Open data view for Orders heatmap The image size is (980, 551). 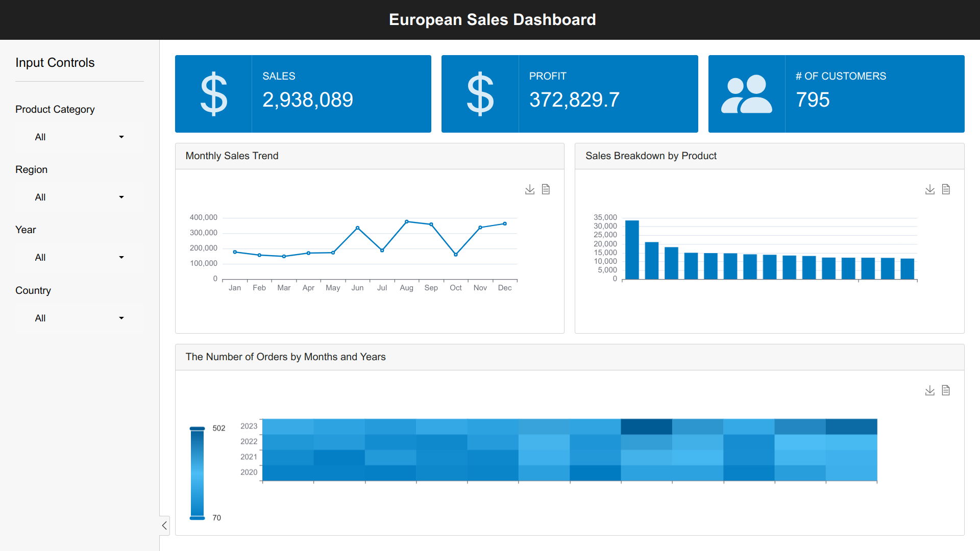pyautogui.click(x=946, y=390)
